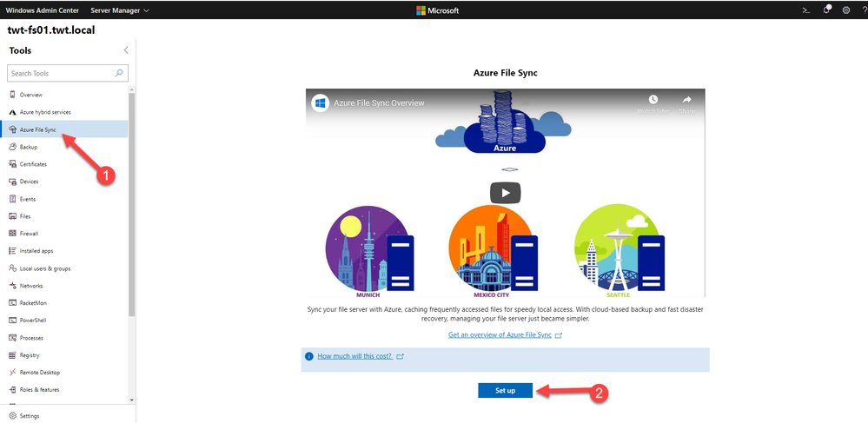Open the notifications bell icon
The width and height of the screenshot is (868, 423).
[x=827, y=10]
